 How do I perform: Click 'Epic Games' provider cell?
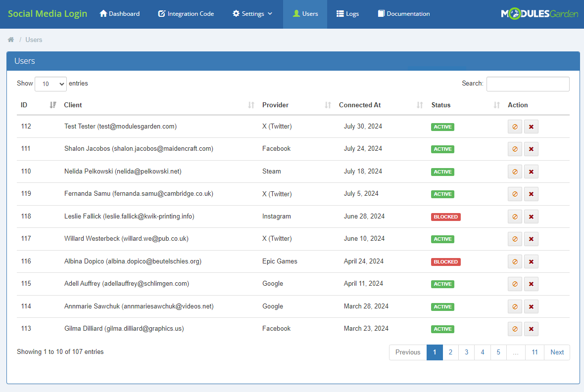pyautogui.click(x=280, y=261)
